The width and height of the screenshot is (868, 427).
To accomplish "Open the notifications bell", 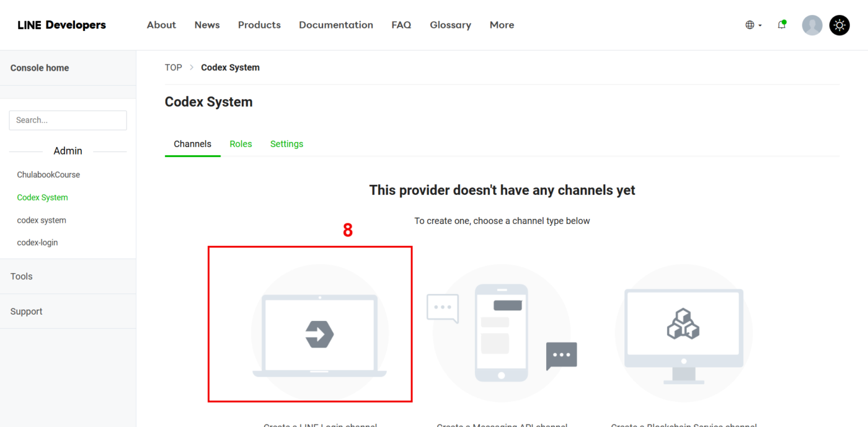I will 781,25.
